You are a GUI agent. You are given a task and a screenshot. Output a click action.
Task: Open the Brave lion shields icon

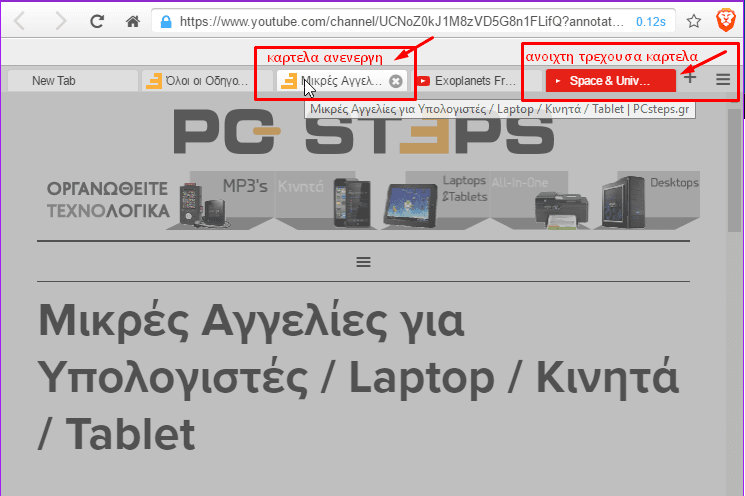click(726, 20)
